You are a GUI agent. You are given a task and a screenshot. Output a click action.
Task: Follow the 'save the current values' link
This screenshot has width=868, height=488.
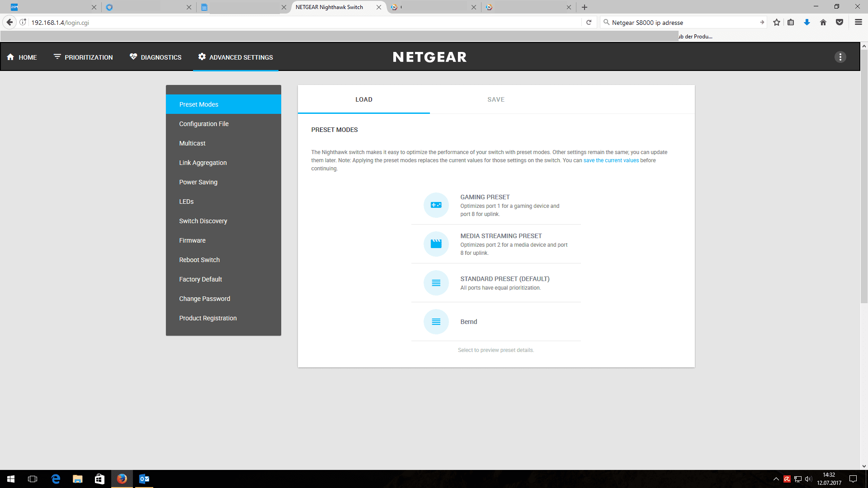[611, 160]
